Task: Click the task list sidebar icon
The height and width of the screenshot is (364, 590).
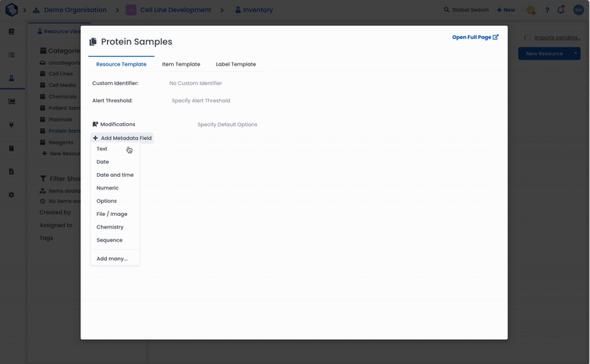Action: 11,55
